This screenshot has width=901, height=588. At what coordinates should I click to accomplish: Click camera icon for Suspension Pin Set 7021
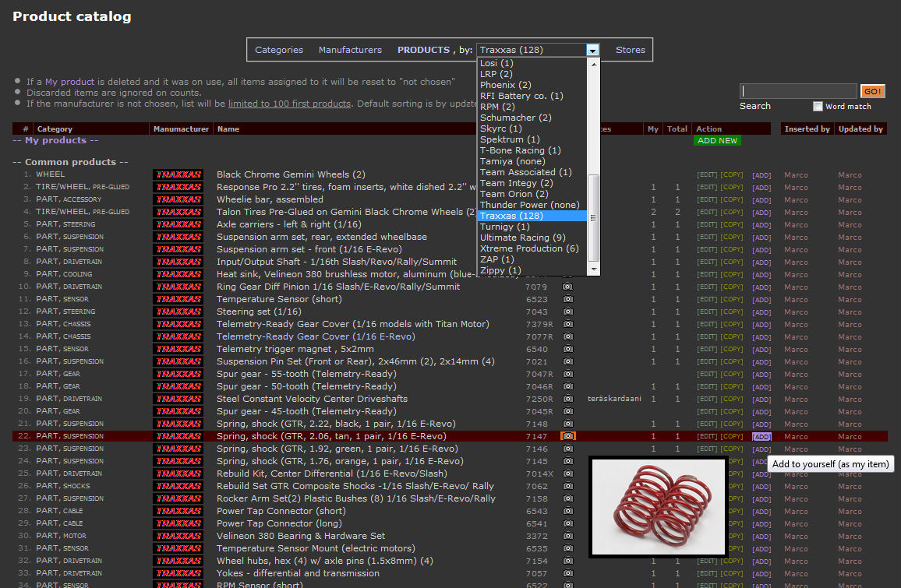pos(567,361)
